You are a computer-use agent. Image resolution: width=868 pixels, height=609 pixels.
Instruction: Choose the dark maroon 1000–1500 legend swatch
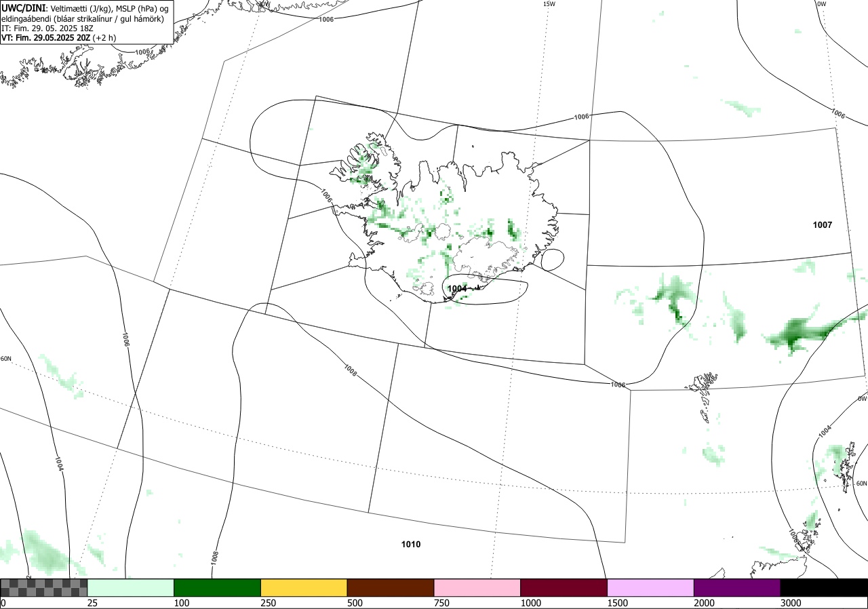[x=564, y=587]
